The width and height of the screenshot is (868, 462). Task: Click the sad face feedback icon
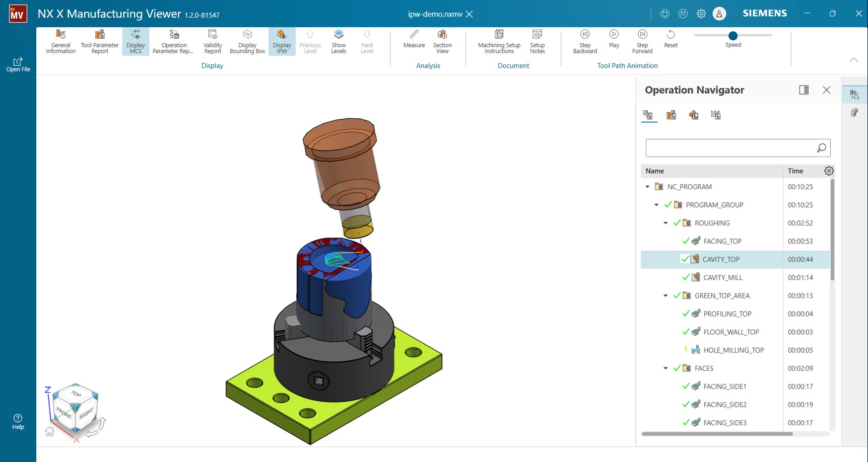pyautogui.click(x=683, y=14)
